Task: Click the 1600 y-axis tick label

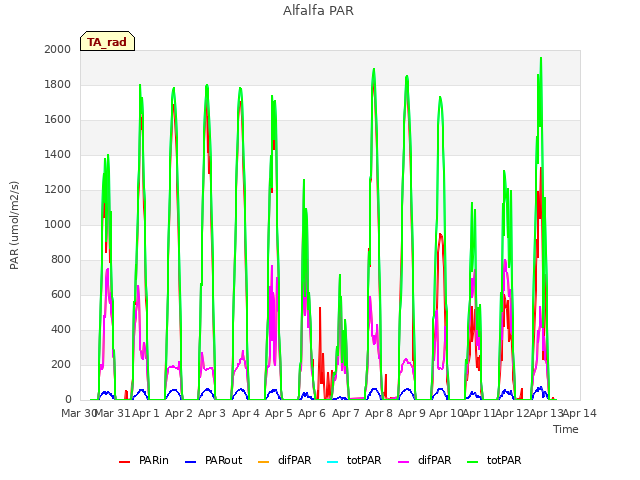Action: (x=58, y=120)
